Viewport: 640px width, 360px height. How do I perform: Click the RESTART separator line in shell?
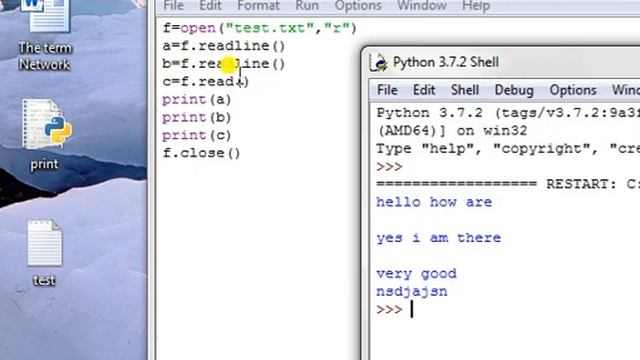coord(508,184)
